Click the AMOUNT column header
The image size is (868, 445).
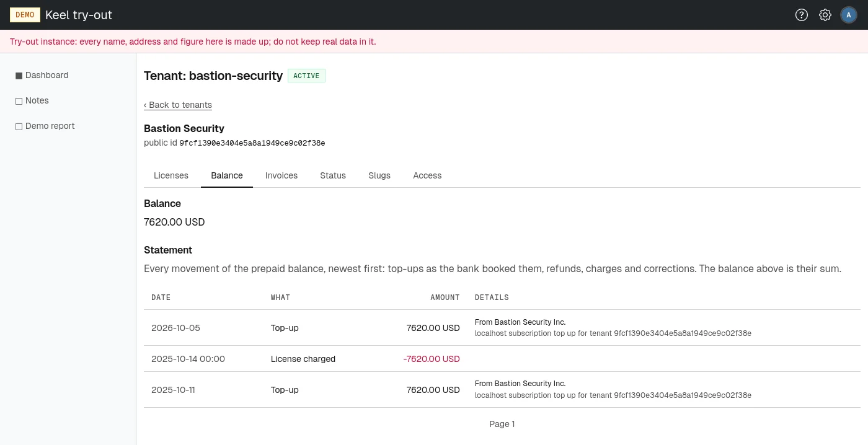pos(445,297)
